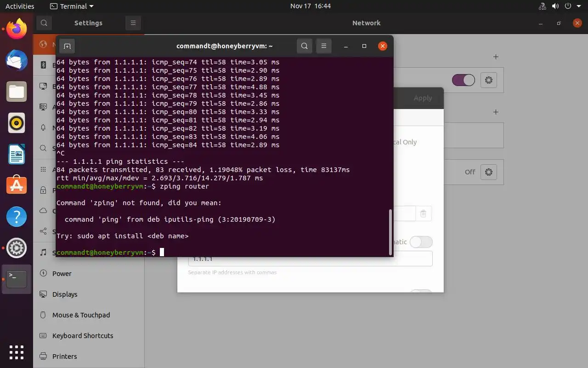Viewport: 588px width, 368px height.
Task: Select the Bluetooth icon in Settings sidebar
Action: pyautogui.click(x=43, y=65)
